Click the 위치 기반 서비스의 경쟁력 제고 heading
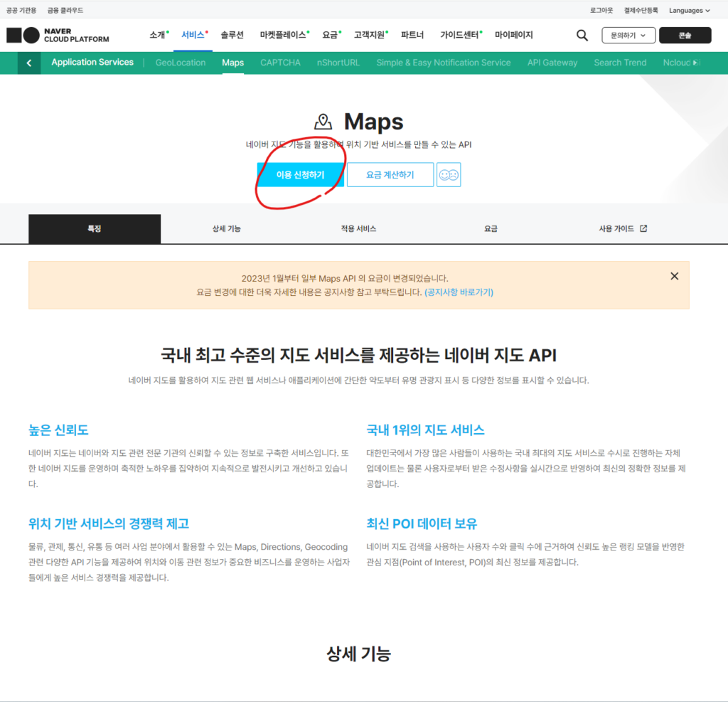The width and height of the screenshot is (728, 702). click(109, 524)
